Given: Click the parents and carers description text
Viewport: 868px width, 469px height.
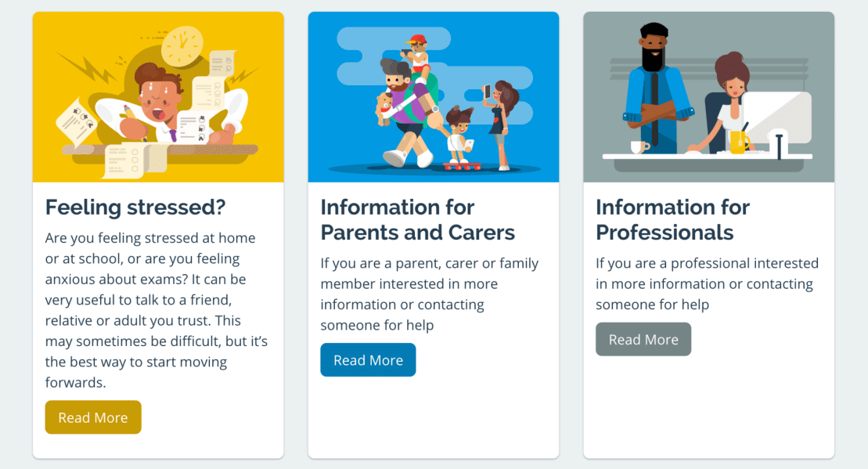Looking at the screenshot, I should (430, 294).
